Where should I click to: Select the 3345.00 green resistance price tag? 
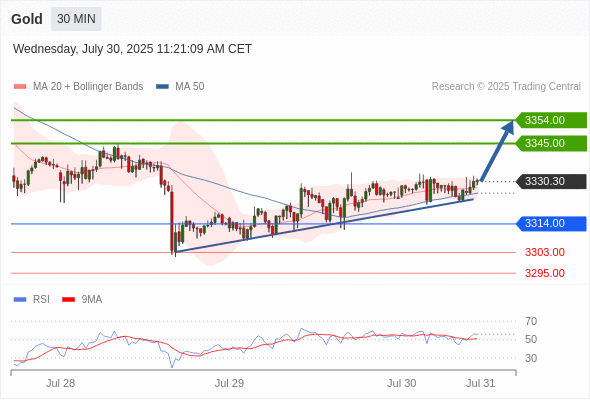[551, 143]
